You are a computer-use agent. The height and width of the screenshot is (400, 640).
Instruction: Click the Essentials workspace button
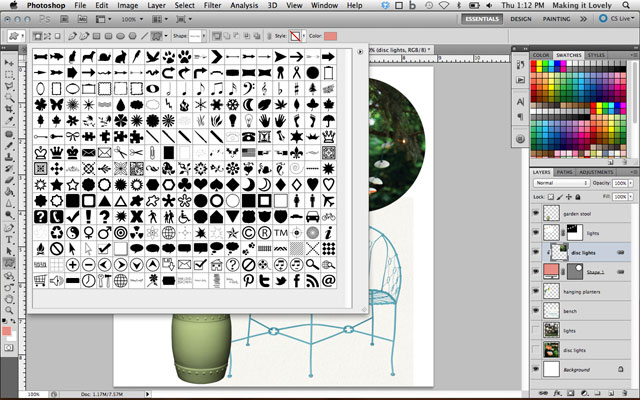(480, 19)
